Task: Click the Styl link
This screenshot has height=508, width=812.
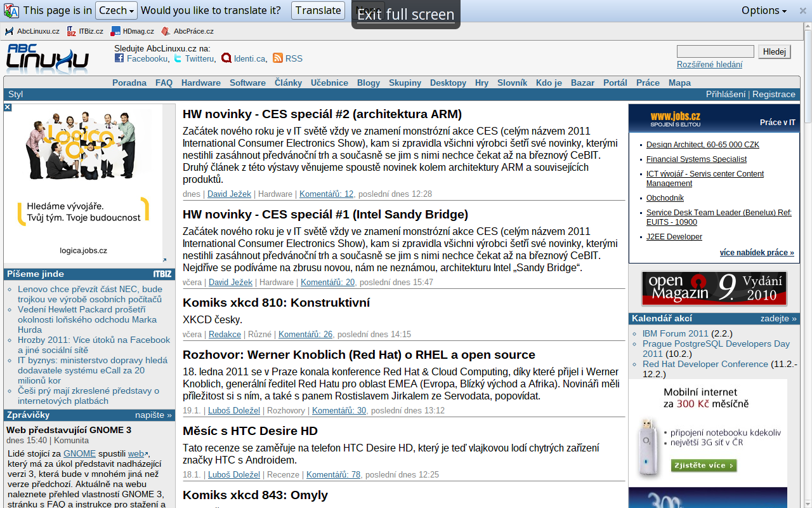Action: coord(16,95)
